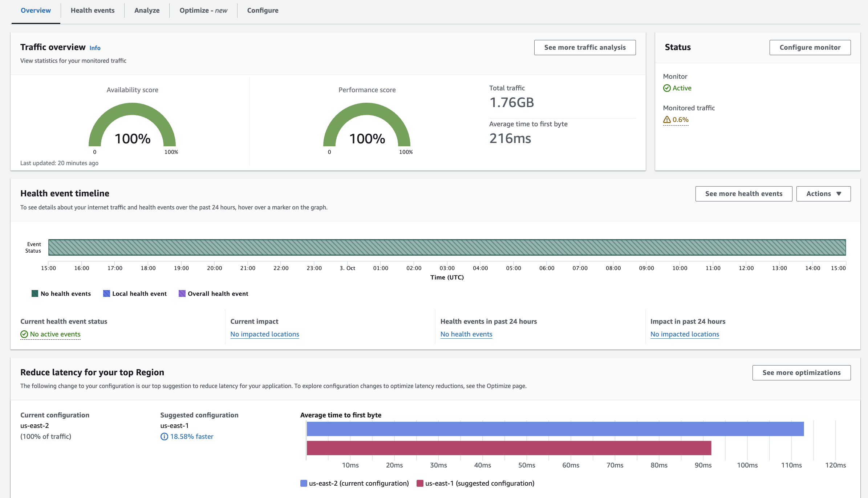868x498 pixels.
Task: Click the See more optimizations button
Action: (801, 373)
